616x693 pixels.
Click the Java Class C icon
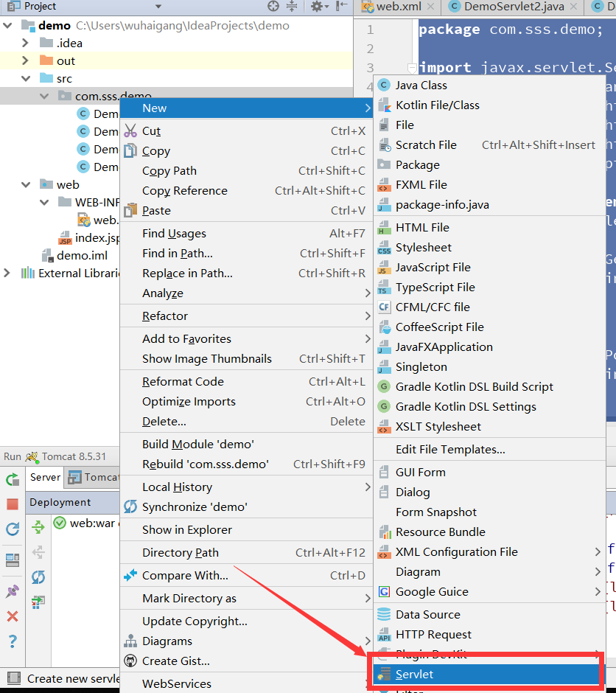coord(384,85)
